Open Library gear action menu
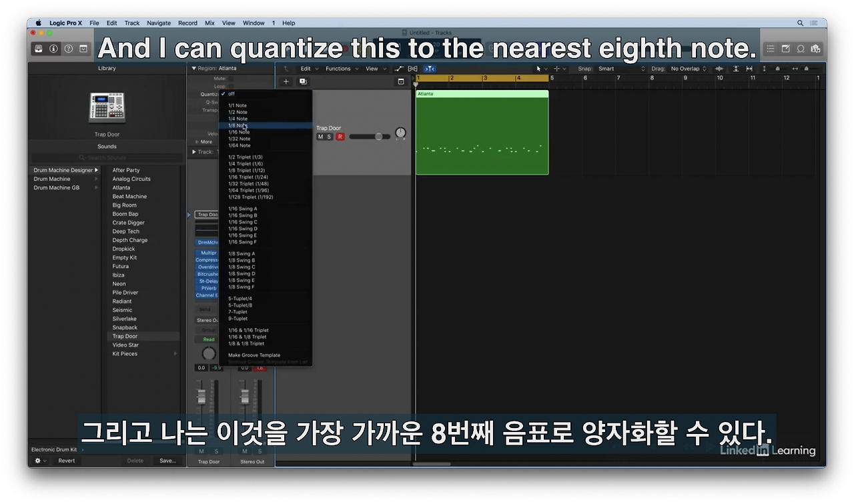Screen dimensions: 854x504 click(40, 461)
